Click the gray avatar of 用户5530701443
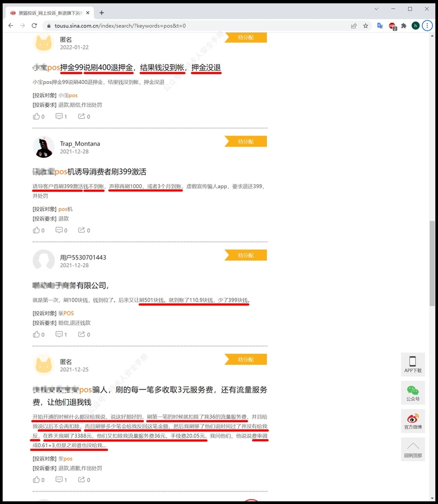The width and height of the screenshot is (438, 504). (44, 261)
